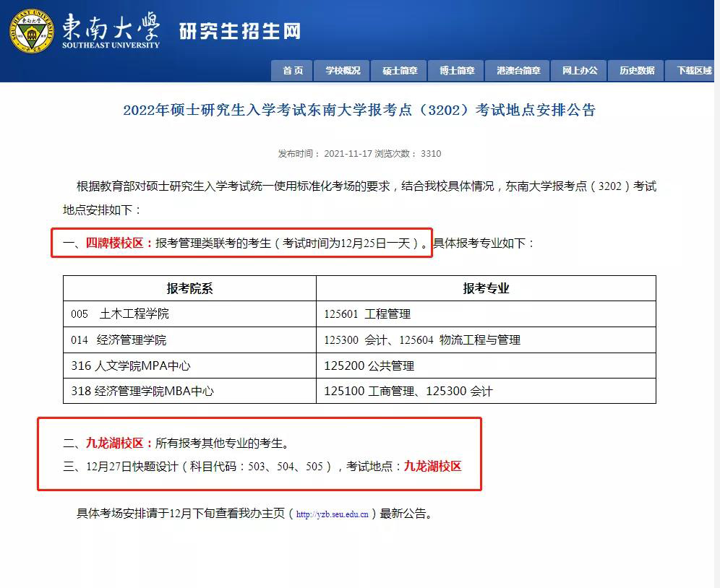Open the 港澳台简章 menu item
The width and height of the screenshot is (720, 588).
pos(518,70)
